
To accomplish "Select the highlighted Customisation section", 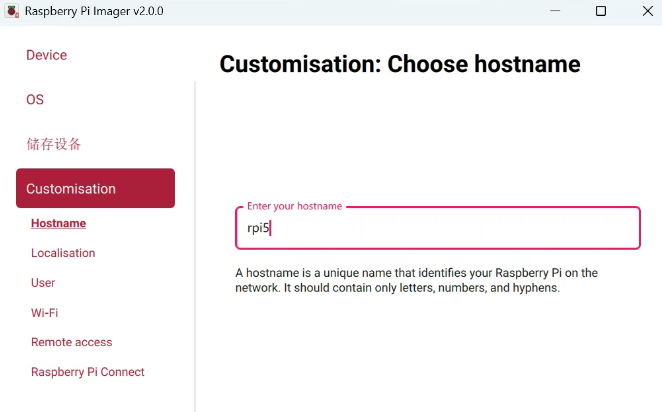I will (x=95, y=188).
